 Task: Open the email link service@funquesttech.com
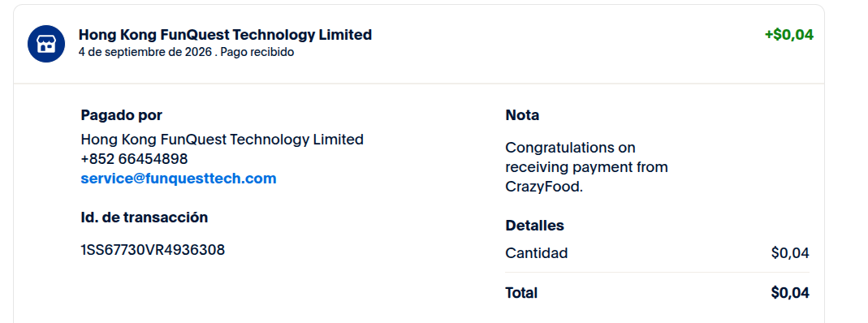pos(179,179)
